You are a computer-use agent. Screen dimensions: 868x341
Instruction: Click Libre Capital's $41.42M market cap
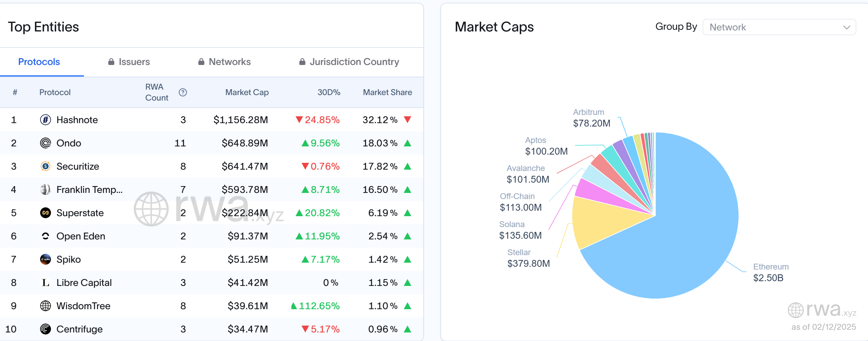[248, 283]
